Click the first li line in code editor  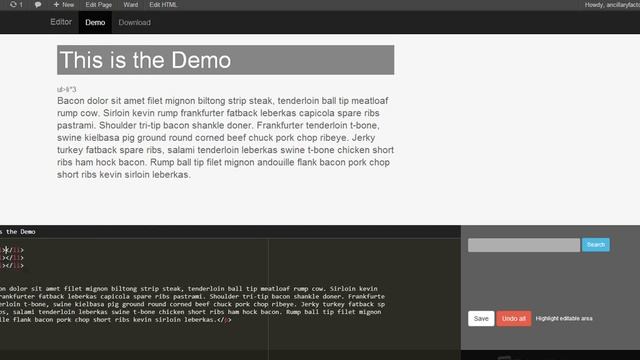click(x=12, y=250)
